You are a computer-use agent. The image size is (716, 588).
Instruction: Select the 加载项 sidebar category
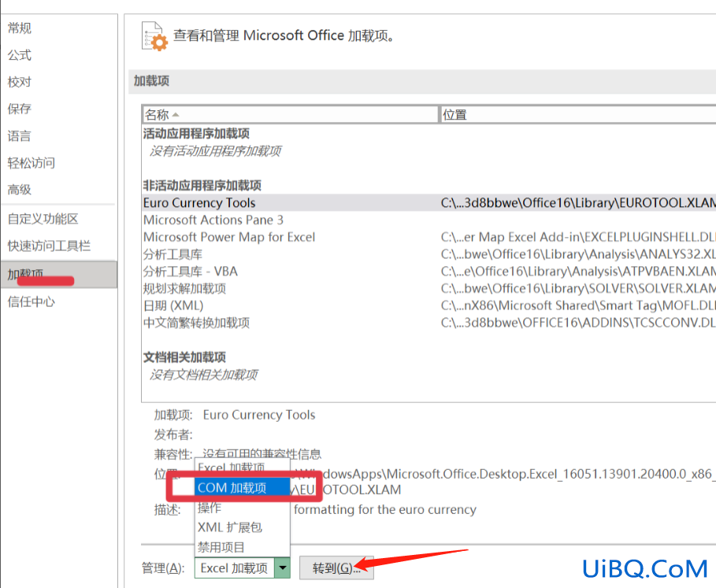(58, 275)
